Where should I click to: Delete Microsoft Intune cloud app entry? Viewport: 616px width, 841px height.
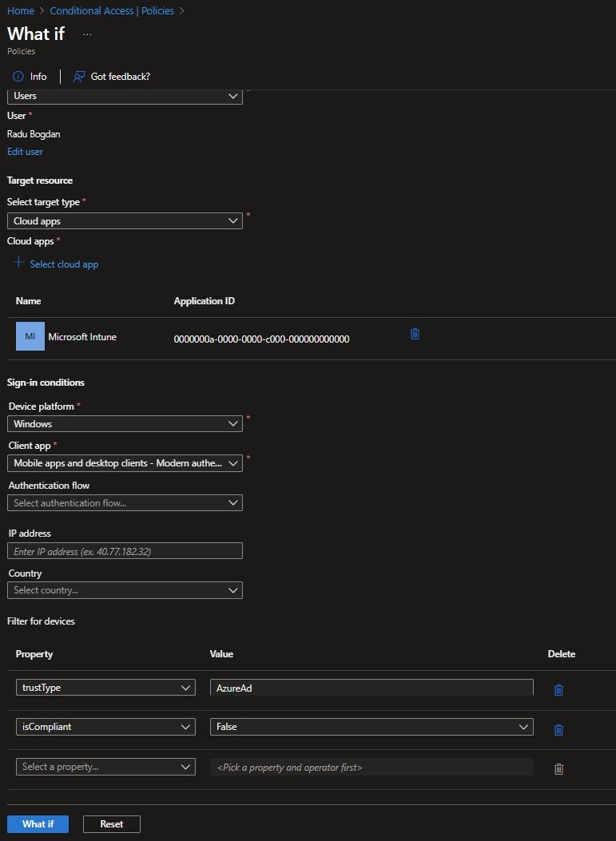point(415,334)
